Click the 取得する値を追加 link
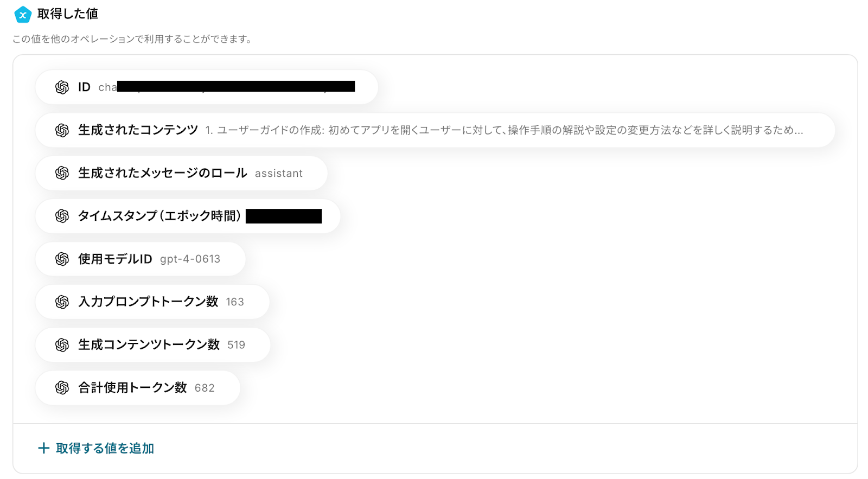 pos(105,448)
